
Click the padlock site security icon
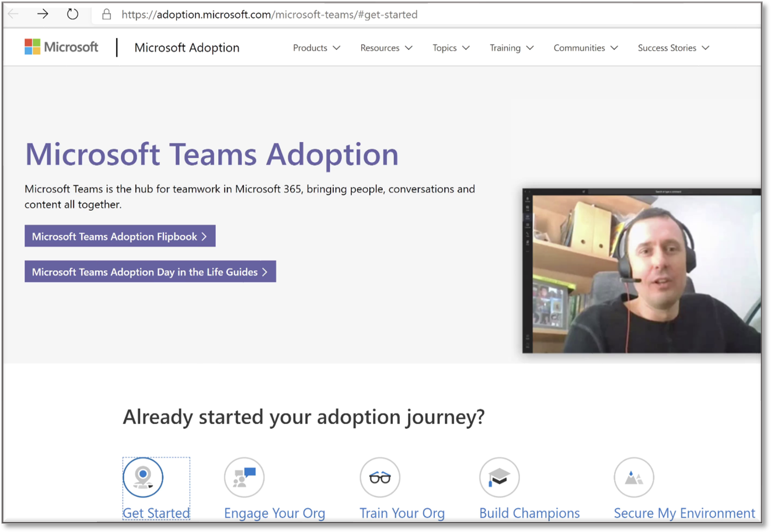[106, 14]
